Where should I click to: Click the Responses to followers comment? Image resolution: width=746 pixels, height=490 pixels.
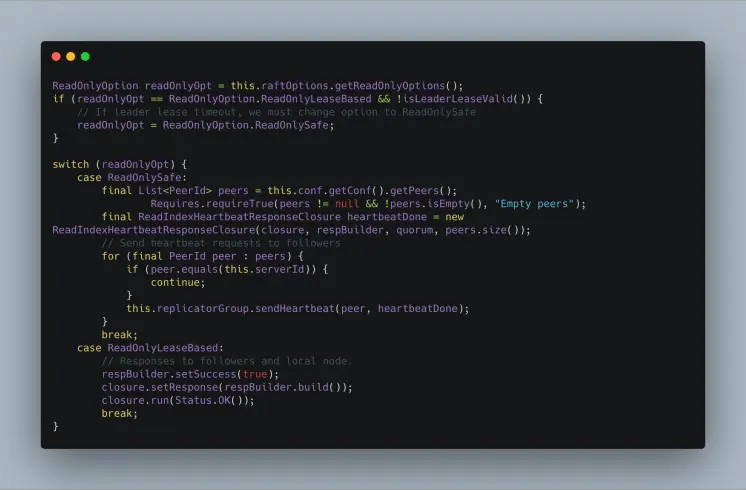point(226,361)
